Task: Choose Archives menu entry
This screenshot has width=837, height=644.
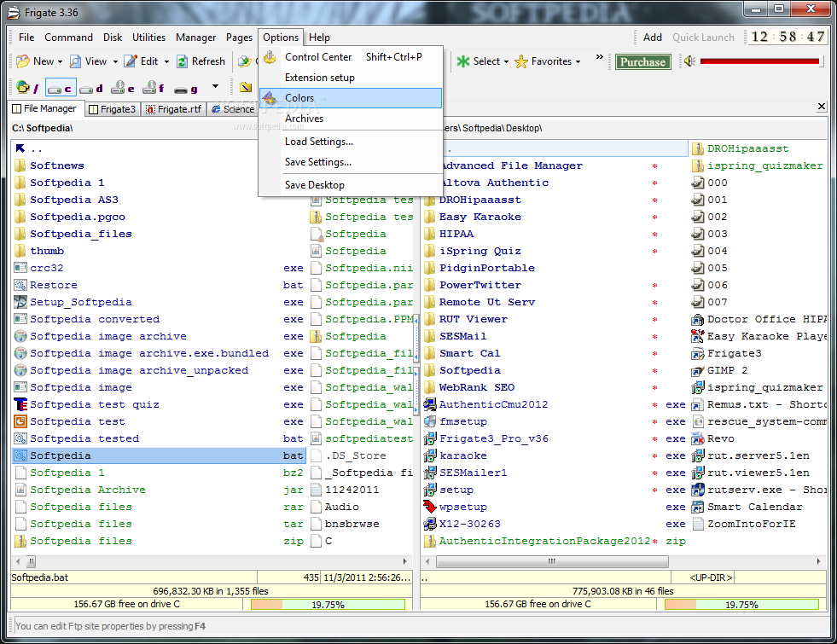Action: [x=351, y=119]
